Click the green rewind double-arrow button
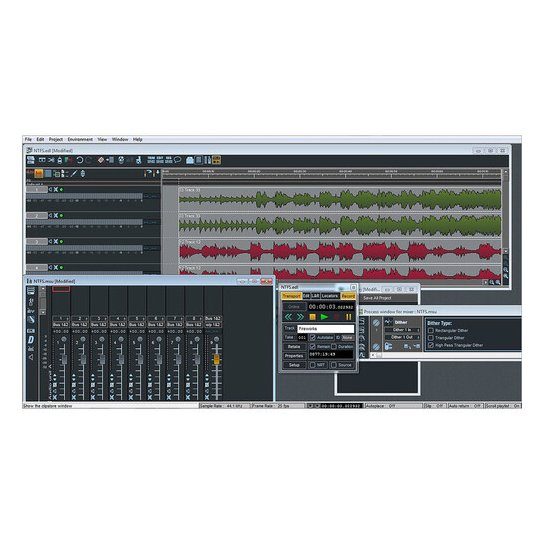This screenshot has width=544, height=544. point(288,317)
